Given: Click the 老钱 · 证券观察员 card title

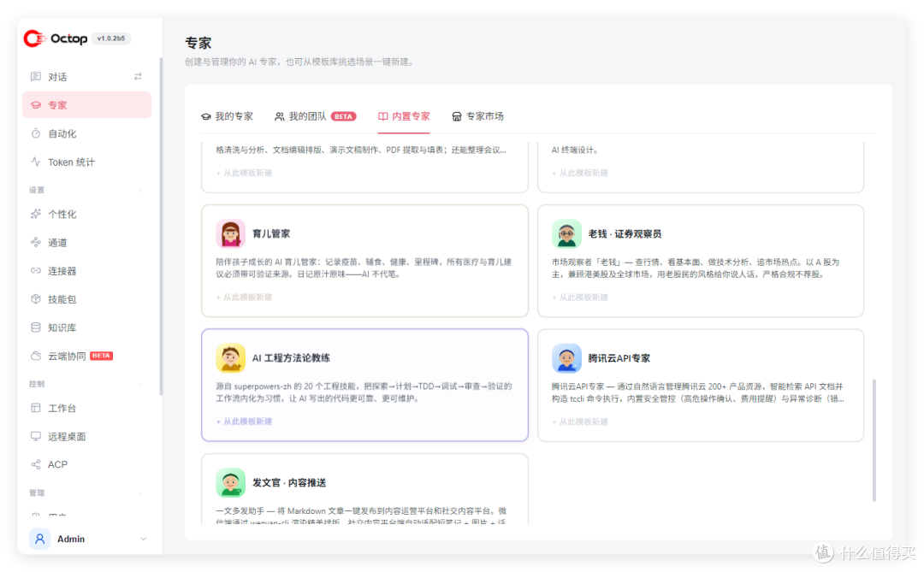Looking at the screenshot, I should (625, 234).
